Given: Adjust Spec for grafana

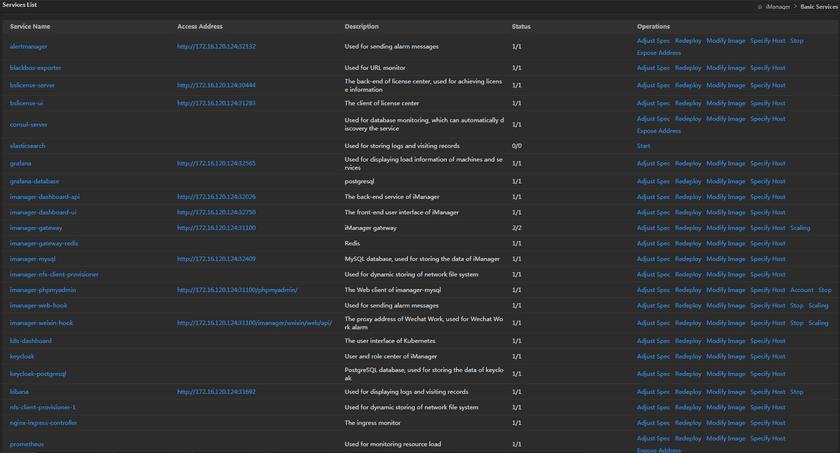Looking at the screenshot, I should [x=653, y=163].
